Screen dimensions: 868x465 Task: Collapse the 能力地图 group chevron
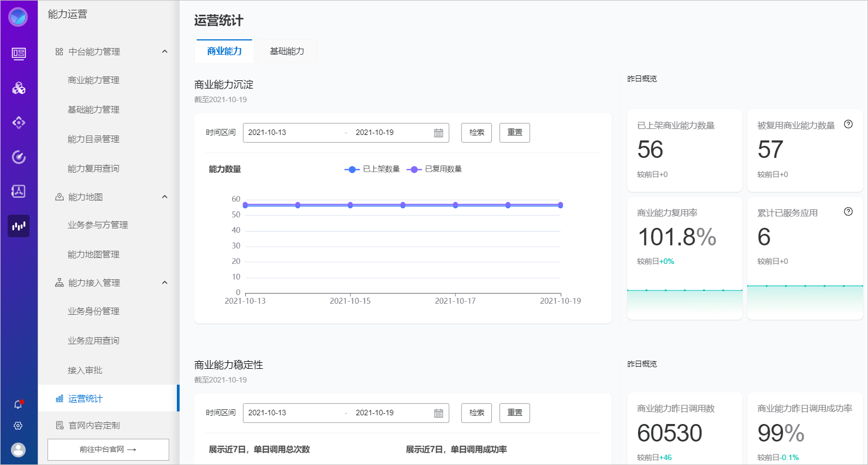click(164, 197)
